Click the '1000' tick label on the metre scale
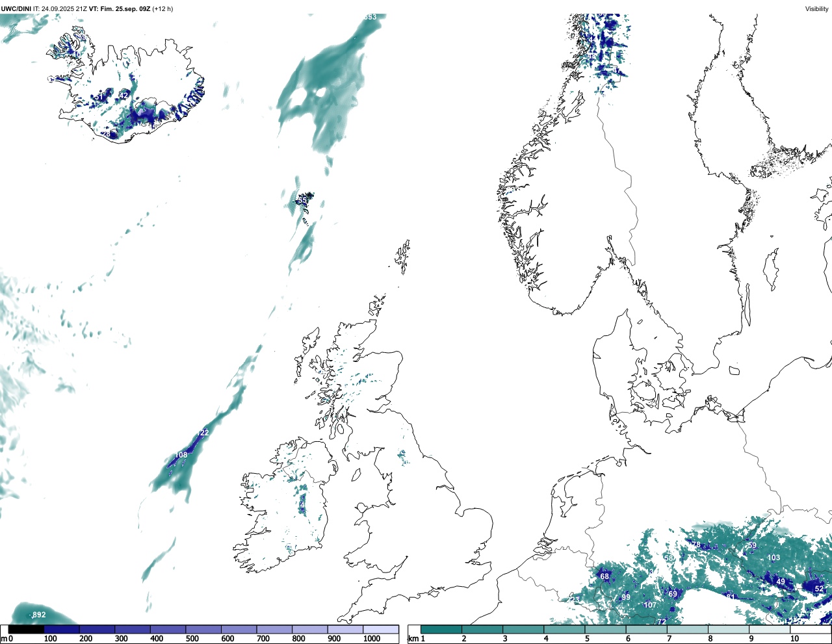The image size is (832, 644). [372, 639]
